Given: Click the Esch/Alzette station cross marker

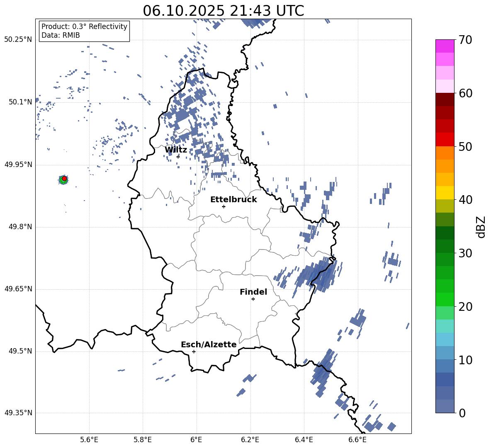Looking at the screenshot, I should coord(194,351).
